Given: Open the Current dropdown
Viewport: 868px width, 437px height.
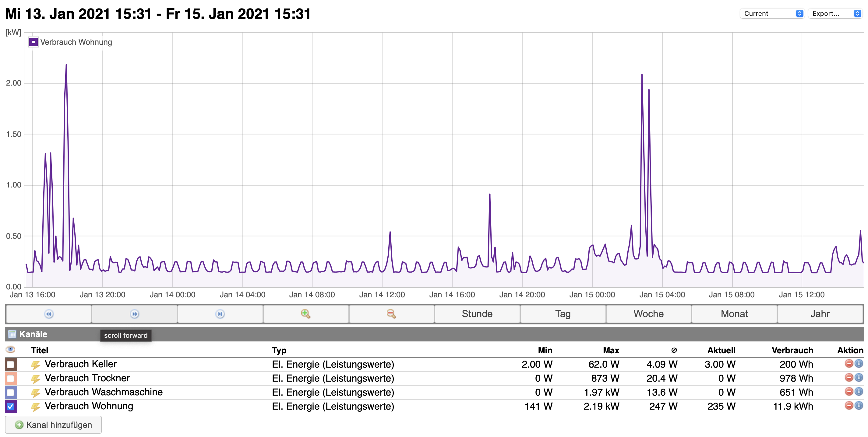Looking at the screenshot, I should pyautogui.click(x=772, y=13).
